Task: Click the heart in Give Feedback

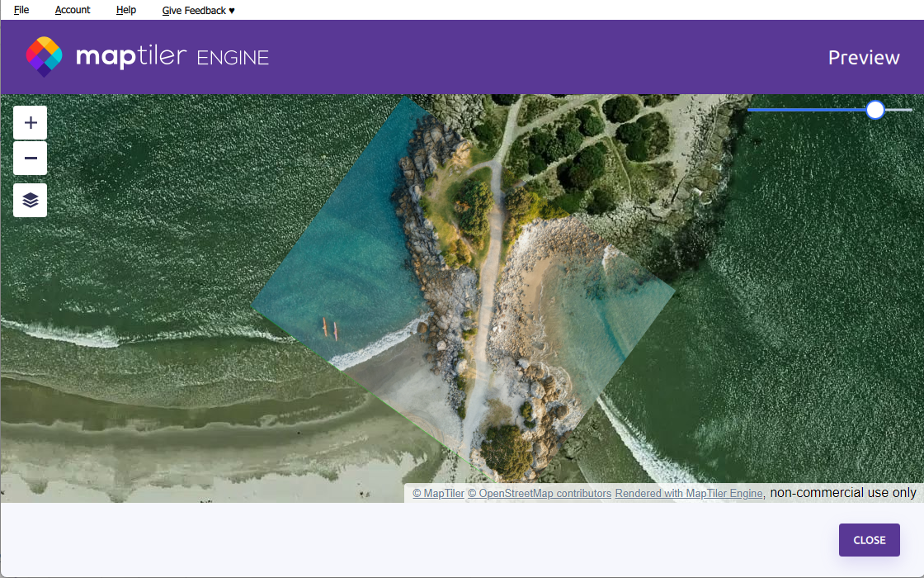Action: click(232, 11)
